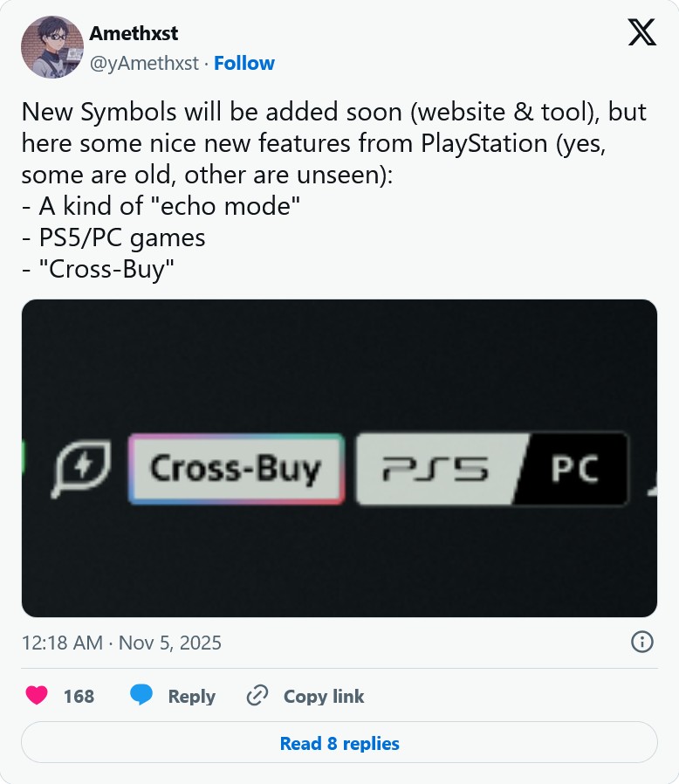This screenshot has height=784, width=679.
Task: Click the Copy link text
Action: click(x=324, y=696)
